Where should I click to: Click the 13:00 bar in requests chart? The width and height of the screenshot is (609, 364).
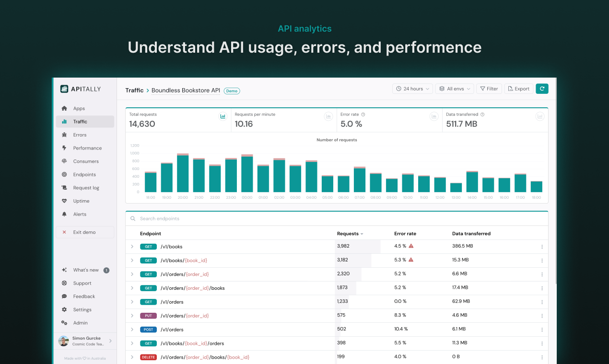(456, 188)
